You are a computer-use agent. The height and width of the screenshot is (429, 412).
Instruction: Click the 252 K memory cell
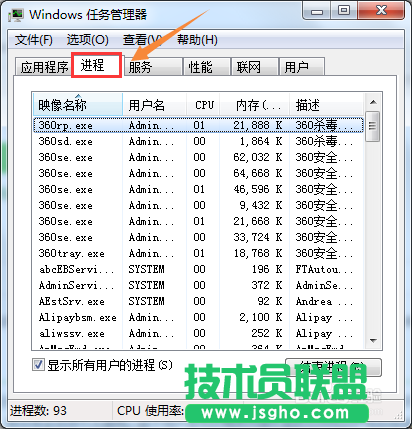(x=267, y=333)
